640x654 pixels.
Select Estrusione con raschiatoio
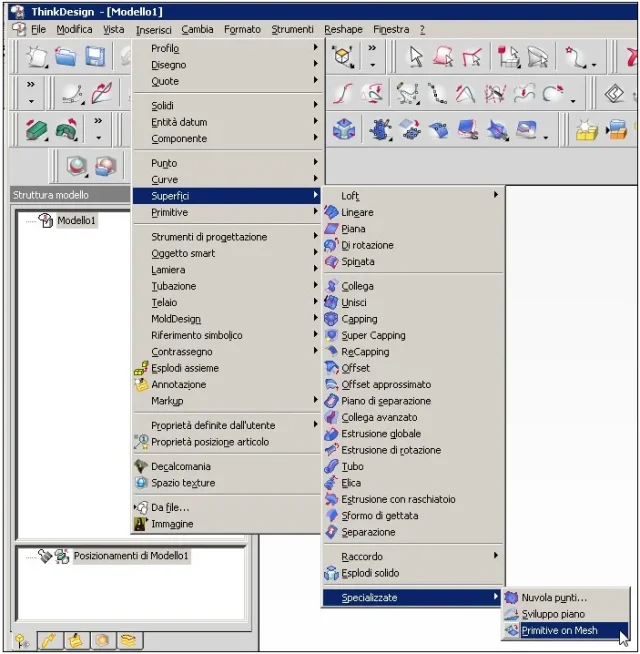(x=413, y=499)
